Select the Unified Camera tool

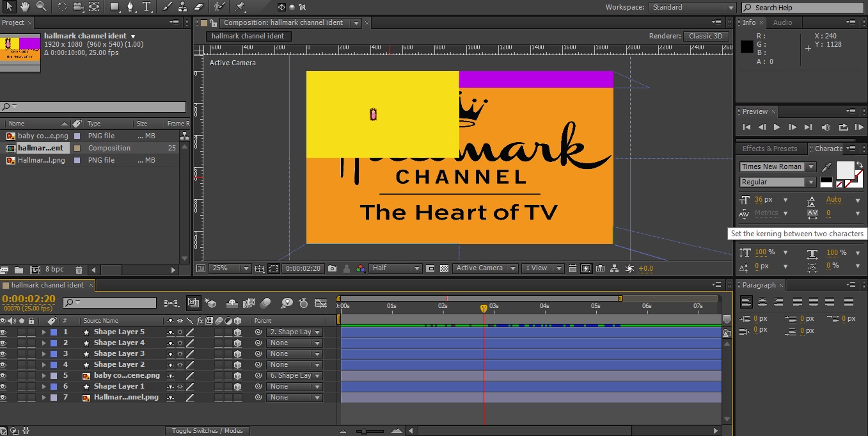(x=78, y=6)
